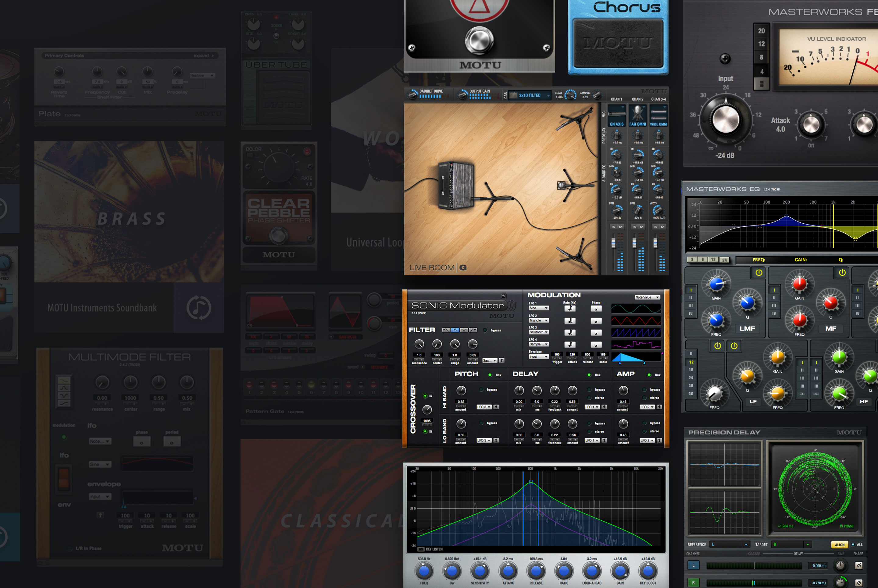Select the LF shelf shape icon
Image resolution: width=878 pixels, height=588 pixels.
point(802,394)
